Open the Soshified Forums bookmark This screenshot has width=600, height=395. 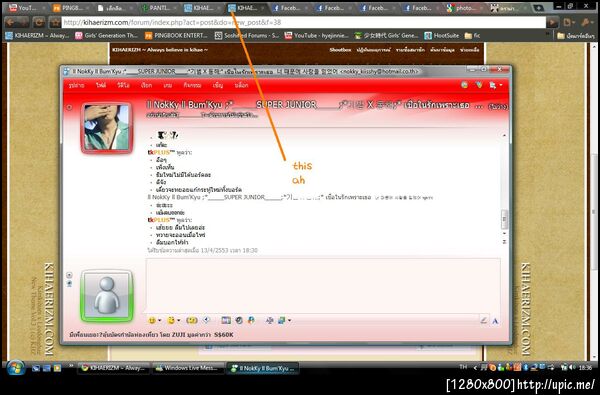247,36
